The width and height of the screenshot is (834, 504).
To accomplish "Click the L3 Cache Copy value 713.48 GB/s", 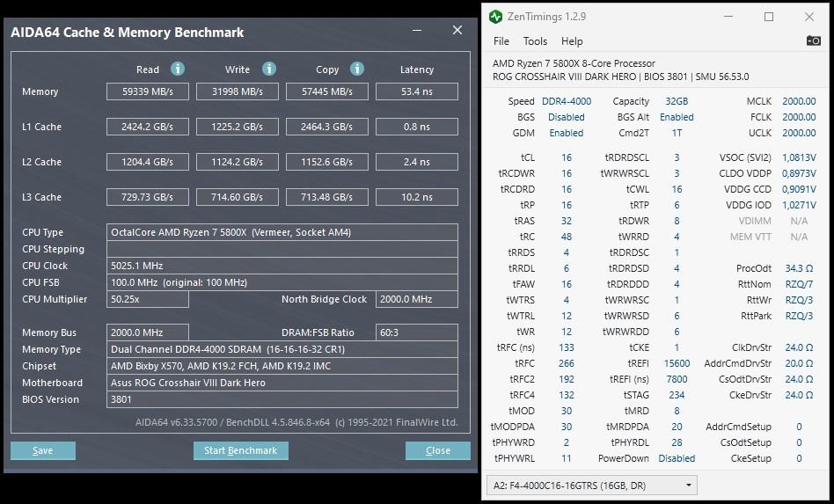I will [327, 197].
